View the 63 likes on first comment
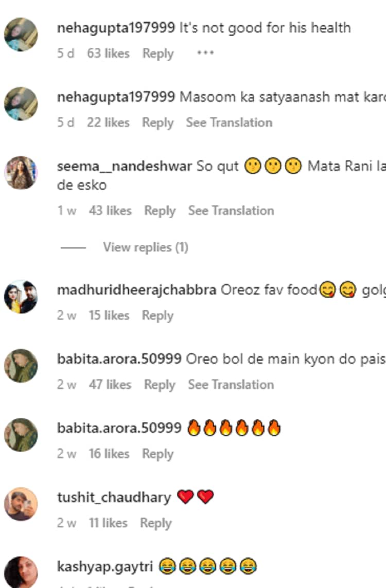 point(108,54)
